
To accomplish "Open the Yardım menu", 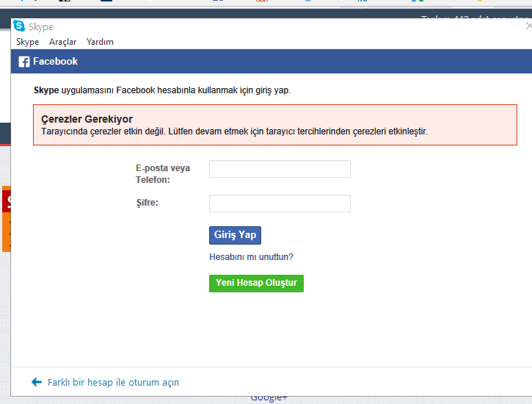I will pyautogui.click(x=100, y=42).
